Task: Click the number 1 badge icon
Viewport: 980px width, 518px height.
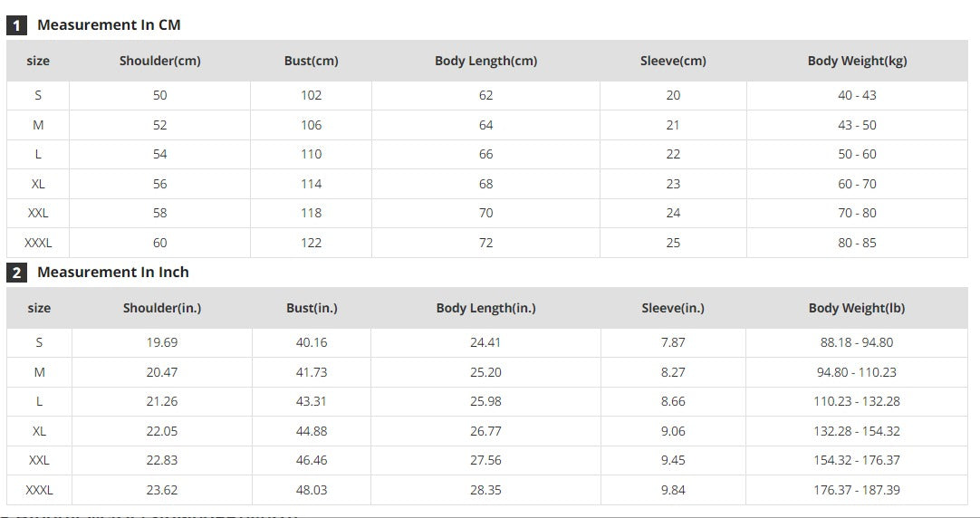Action: pyautogui.click(x=17, y=25)
